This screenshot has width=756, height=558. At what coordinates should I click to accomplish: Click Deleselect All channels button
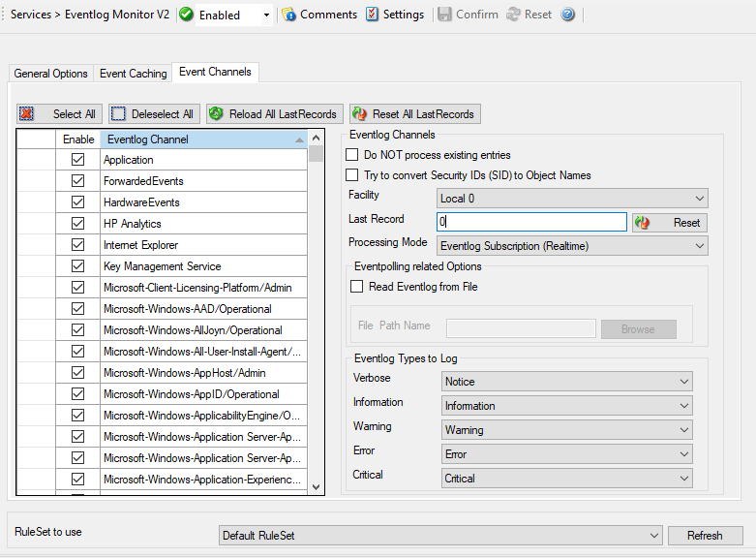click(152, 113)
